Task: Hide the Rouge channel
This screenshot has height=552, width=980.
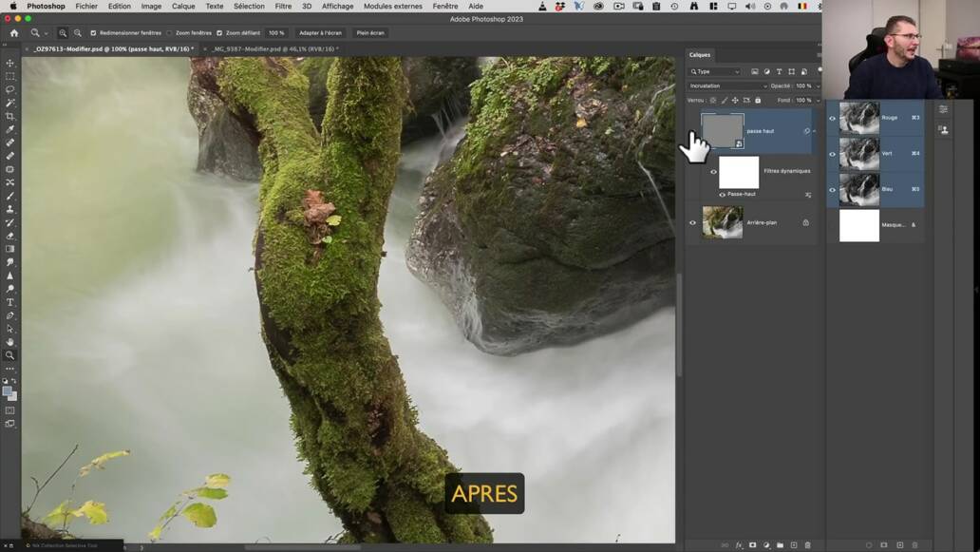Action: point(832,118)
